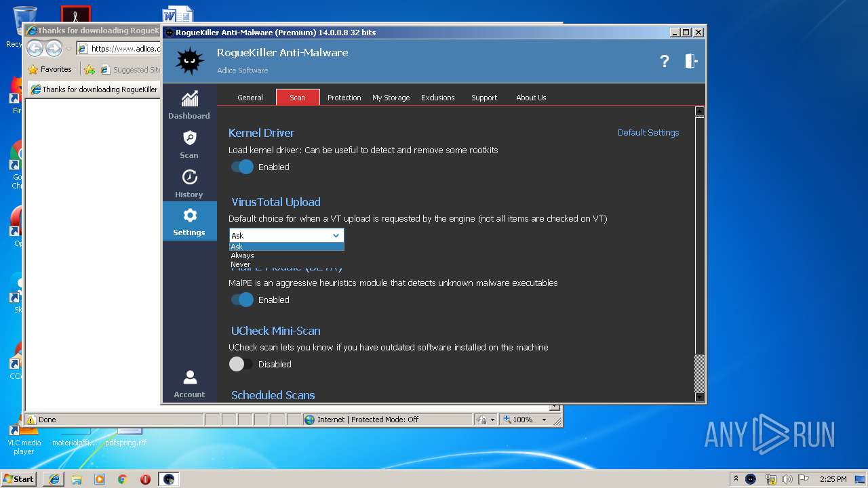Switch to the My Storage tab
This screenshot has height=488, width=868.
coord(391,98)
